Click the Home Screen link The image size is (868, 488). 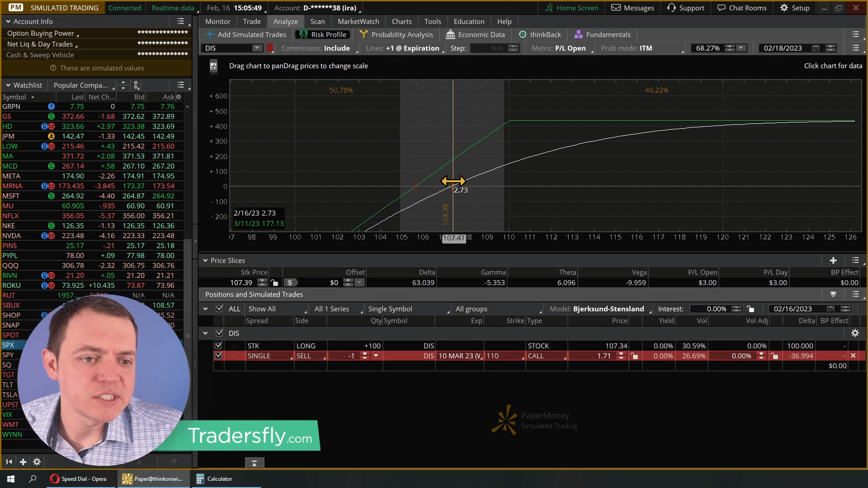571,8
